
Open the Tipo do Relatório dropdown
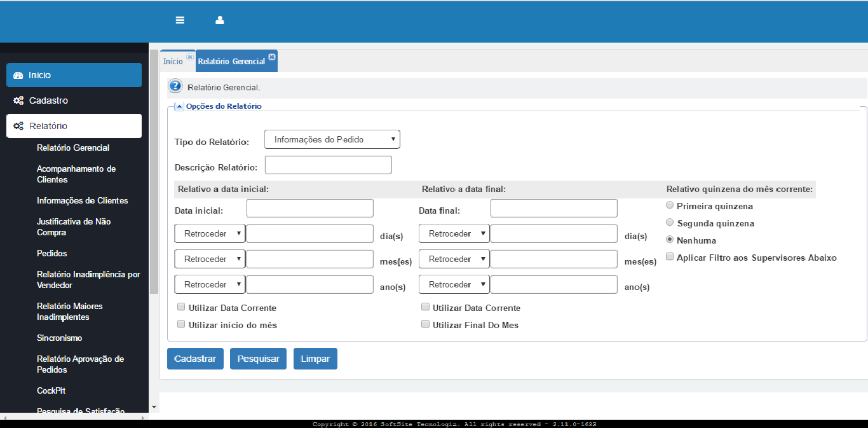[x=332, y=139]
